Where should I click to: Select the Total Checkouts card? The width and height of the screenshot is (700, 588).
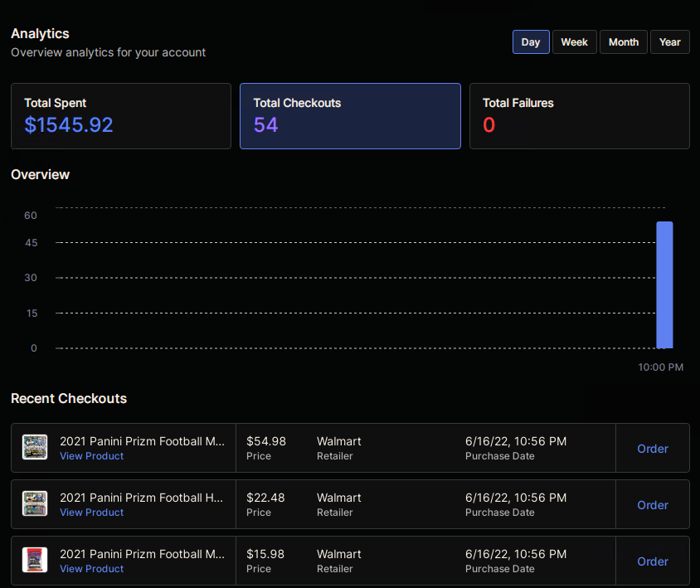tap(350, 116)
